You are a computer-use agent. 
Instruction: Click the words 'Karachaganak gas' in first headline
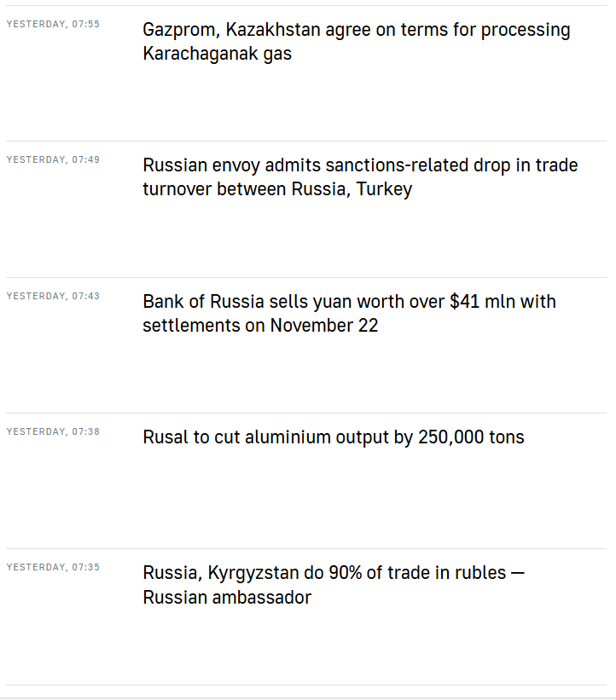click(217, 54)
